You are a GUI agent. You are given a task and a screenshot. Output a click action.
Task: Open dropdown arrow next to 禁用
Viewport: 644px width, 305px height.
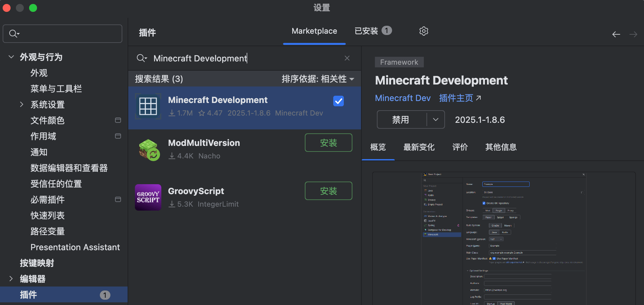click(435, 119)
